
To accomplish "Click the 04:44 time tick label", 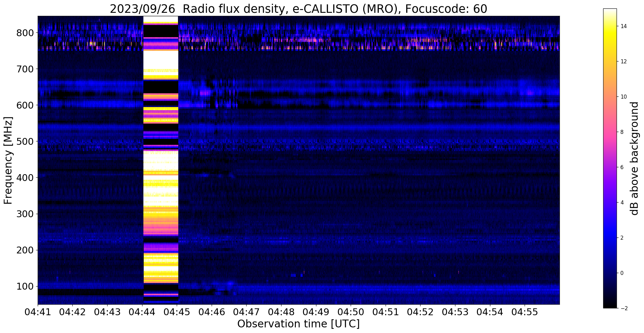I will point(142,312).
